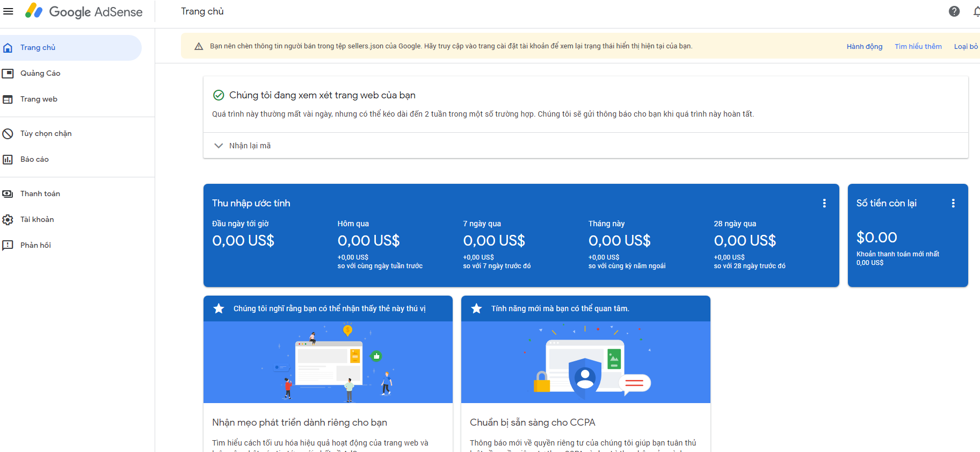Image resolution: width=980 pixels, height=452 pixels.
Task: Click the warning triangle in the banner
Action: [x=199, y=46]
